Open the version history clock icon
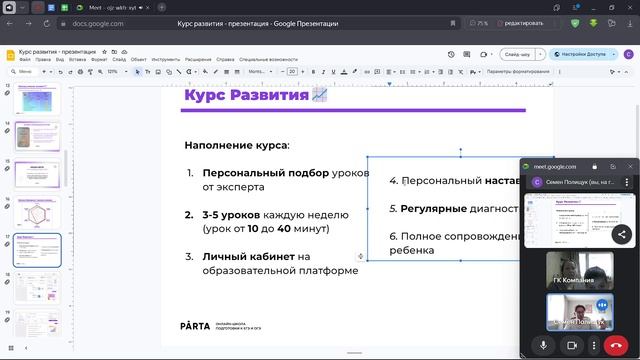Viewport: 640px width, 360px height. pyautogui.click(x=451, y=54)
